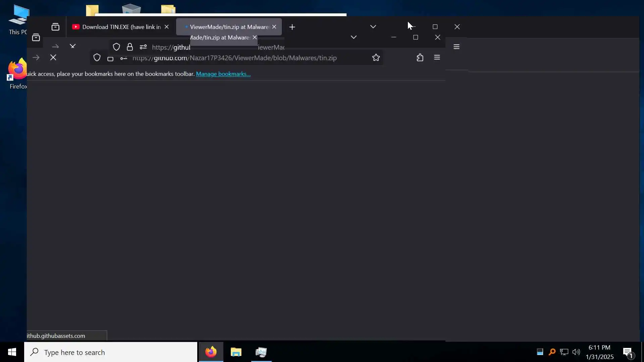644x362 pixels.
Task: Expand the list-all-tabs chevron beside the plus button
Action: (x=373, y=27)
